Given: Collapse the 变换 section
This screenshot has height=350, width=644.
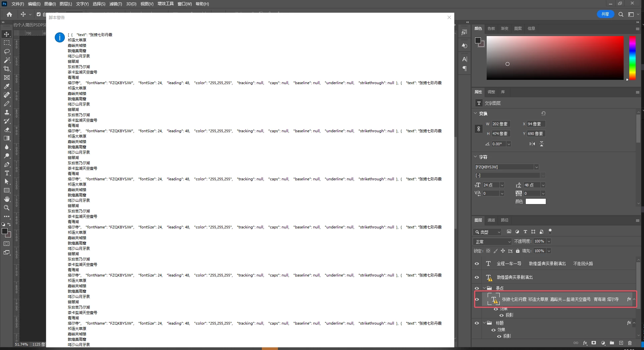Looking at the screenshot, I should pos(475,113).
